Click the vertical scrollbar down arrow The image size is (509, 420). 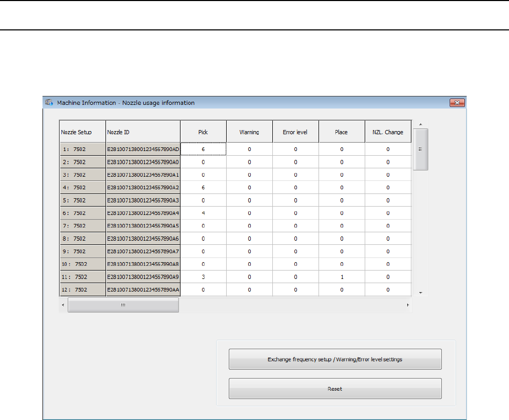[x=420, y=293]
